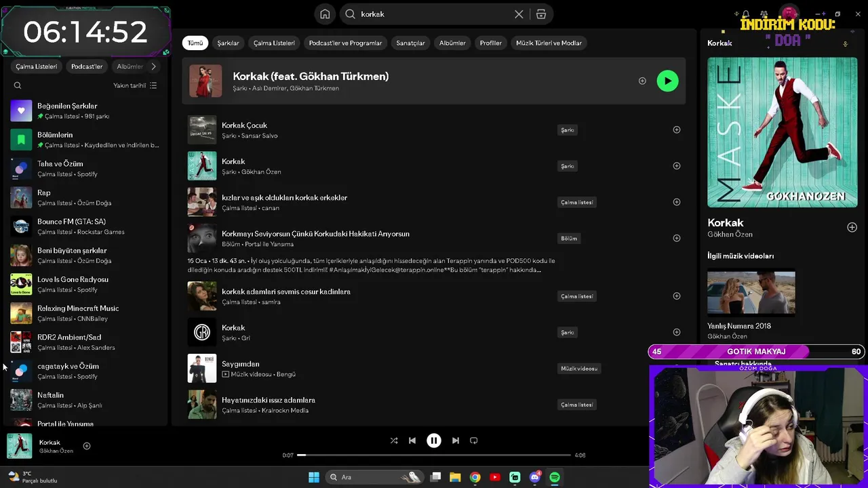Add Korkak Çocuk to liked songs
Screen dimensions: 868x488
tap(676, 129)
